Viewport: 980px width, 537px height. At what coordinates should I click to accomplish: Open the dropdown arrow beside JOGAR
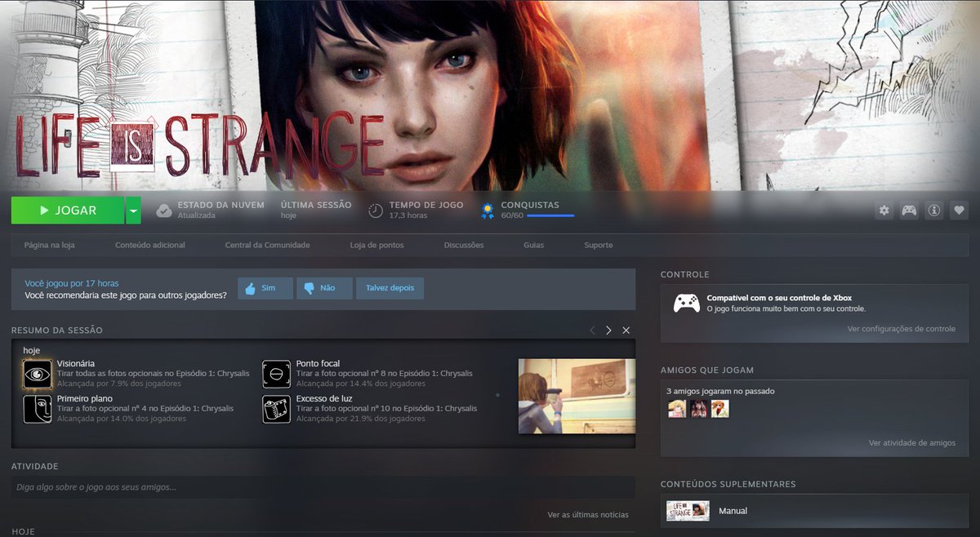click(133, 211)
